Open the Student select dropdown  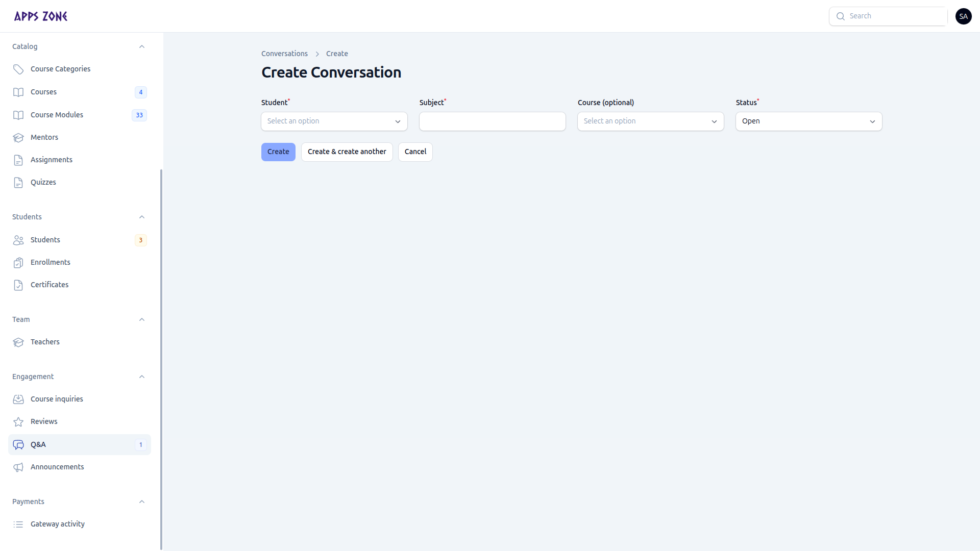334,121
